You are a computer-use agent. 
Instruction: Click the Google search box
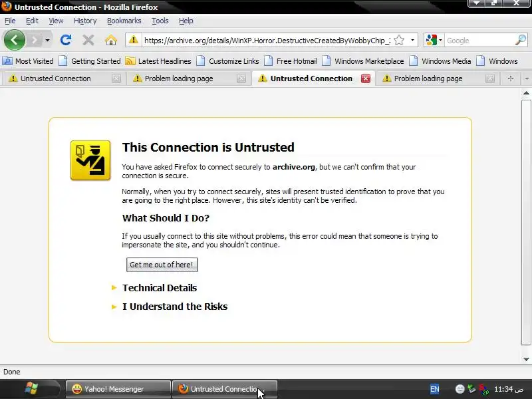point(479,41)
